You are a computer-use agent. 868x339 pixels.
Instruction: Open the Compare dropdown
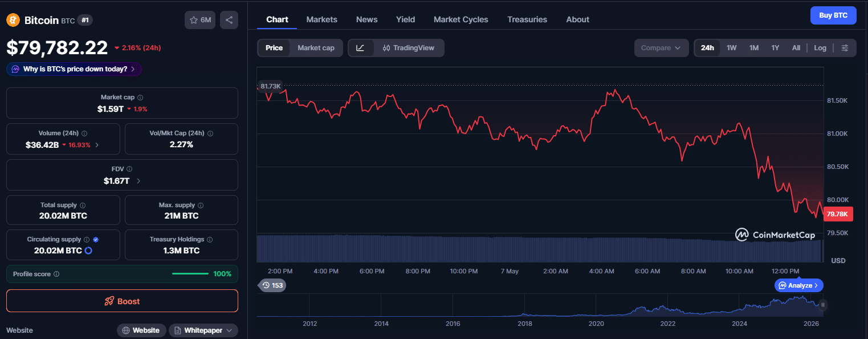[x=661, y=48]
